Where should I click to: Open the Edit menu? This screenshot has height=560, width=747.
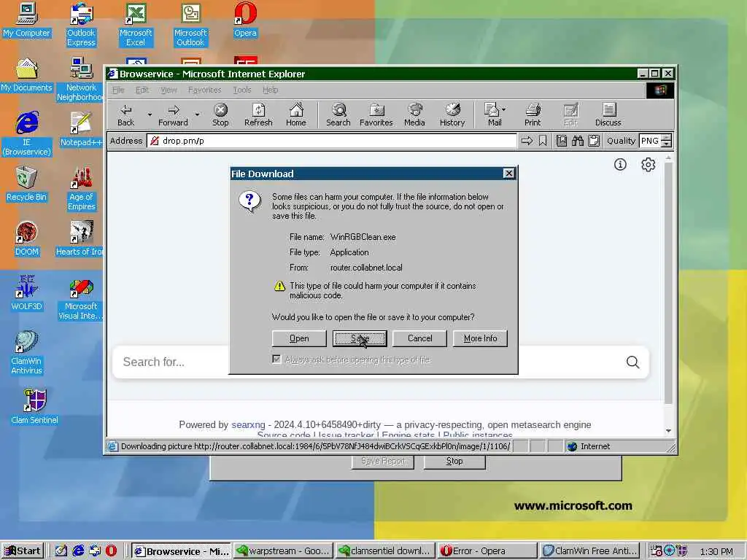tap(142, 90)
